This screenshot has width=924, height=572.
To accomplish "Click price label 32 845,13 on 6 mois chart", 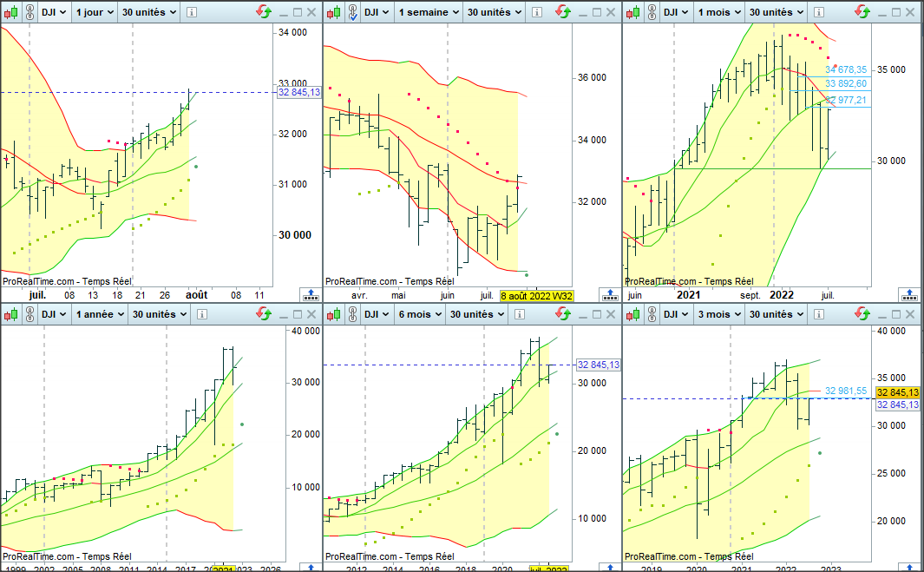I will 598,365.
